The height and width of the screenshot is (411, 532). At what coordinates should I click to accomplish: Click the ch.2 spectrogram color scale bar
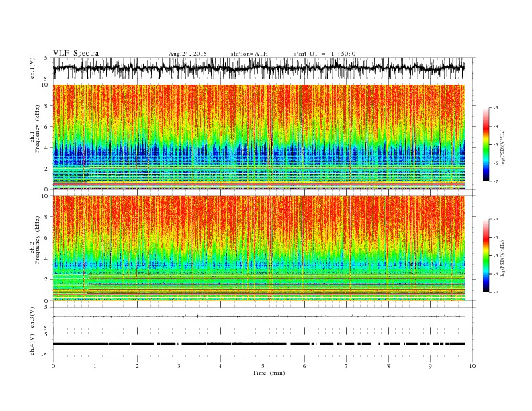click(x=486, y=255)
